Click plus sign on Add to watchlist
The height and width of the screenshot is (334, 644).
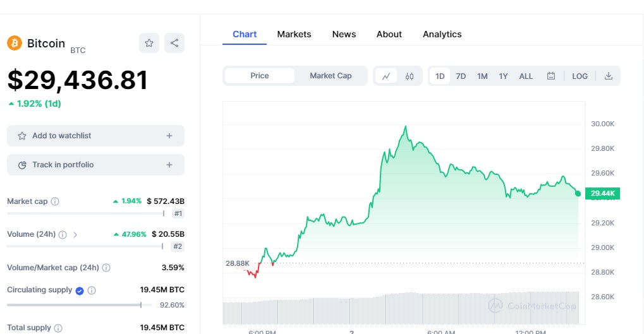(x=169, y=136)
